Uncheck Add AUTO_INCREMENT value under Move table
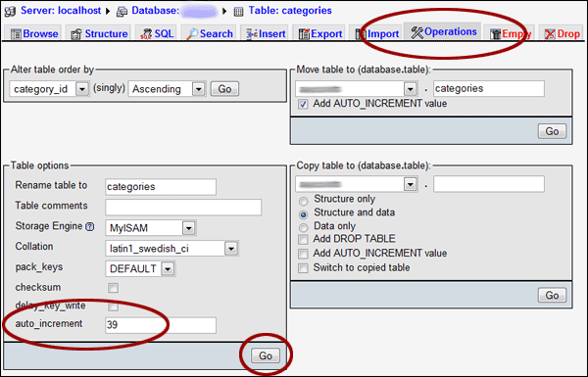This screenshot has height=377, width=588. [303, 104]
